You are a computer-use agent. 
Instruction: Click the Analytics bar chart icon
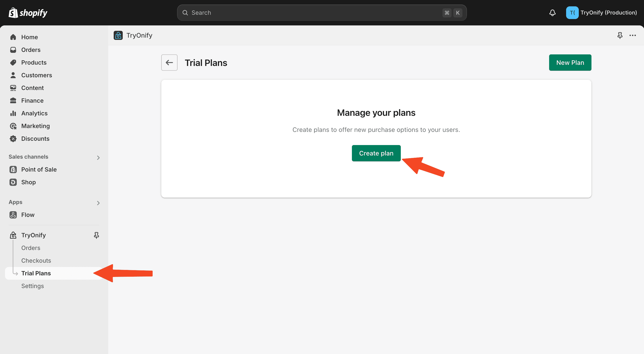point(13,113)
